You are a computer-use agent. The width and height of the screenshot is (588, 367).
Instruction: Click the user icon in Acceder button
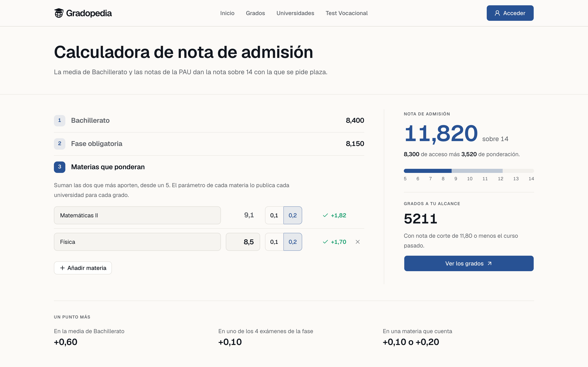coord(497,13)
